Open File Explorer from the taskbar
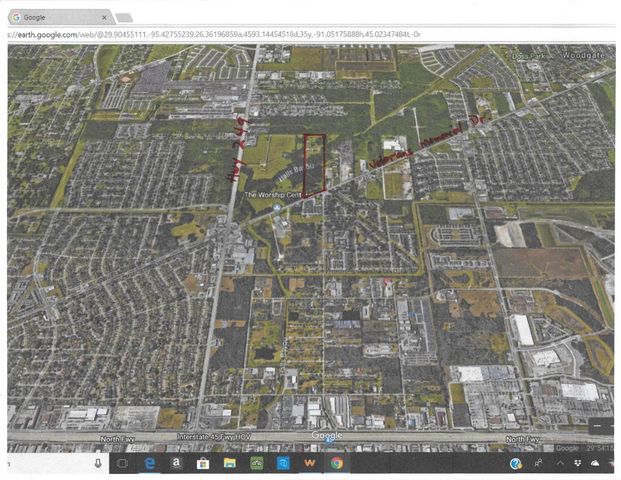This screenshot has height=480, width=621. coord(230,463)
